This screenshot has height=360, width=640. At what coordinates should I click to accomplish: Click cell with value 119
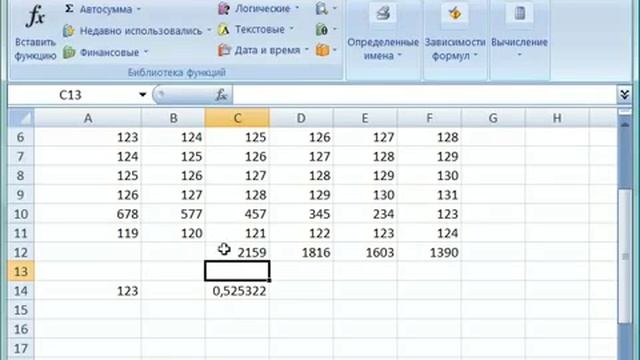88,233
